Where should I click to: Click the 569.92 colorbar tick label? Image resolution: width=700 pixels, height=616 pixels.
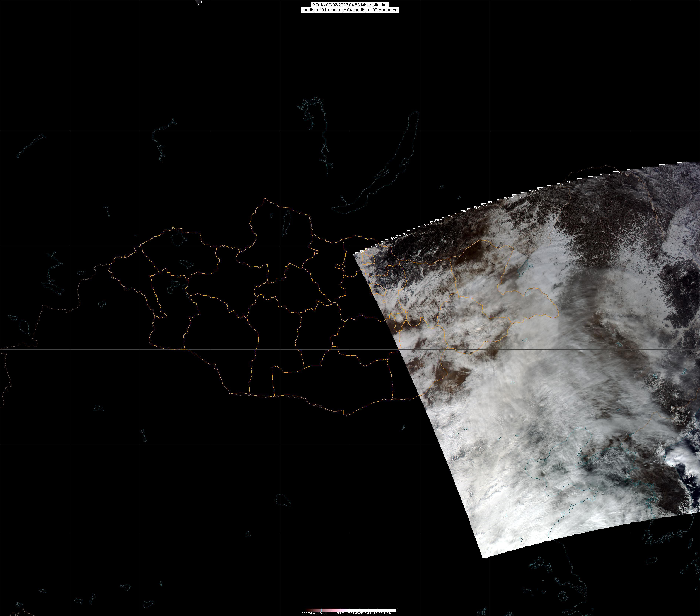pyautogui.click(x=369, y=613)
